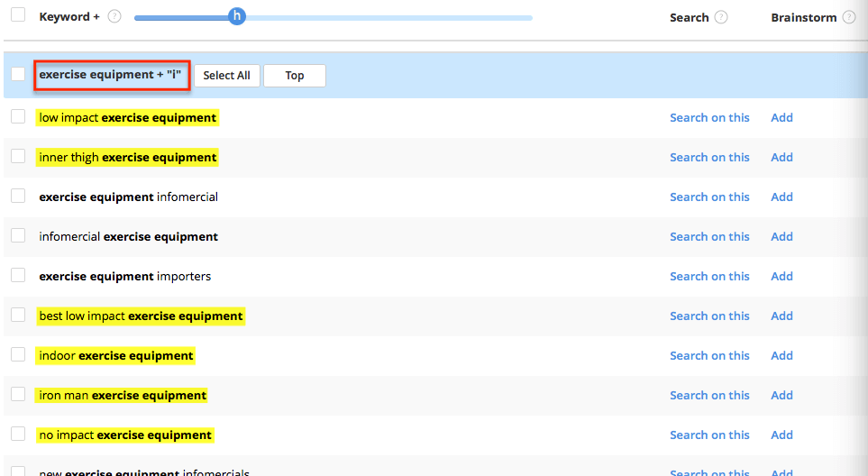Search on this for 'infomercial exercise equipment'
This screenshot has height=476, width=868.
tap(709, 236)
